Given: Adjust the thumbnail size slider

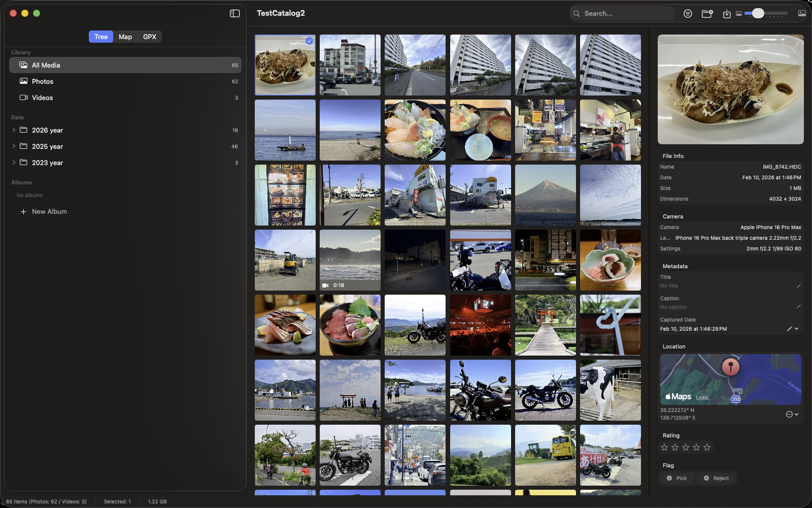Looking at the screenshot, I should (759, 14).
